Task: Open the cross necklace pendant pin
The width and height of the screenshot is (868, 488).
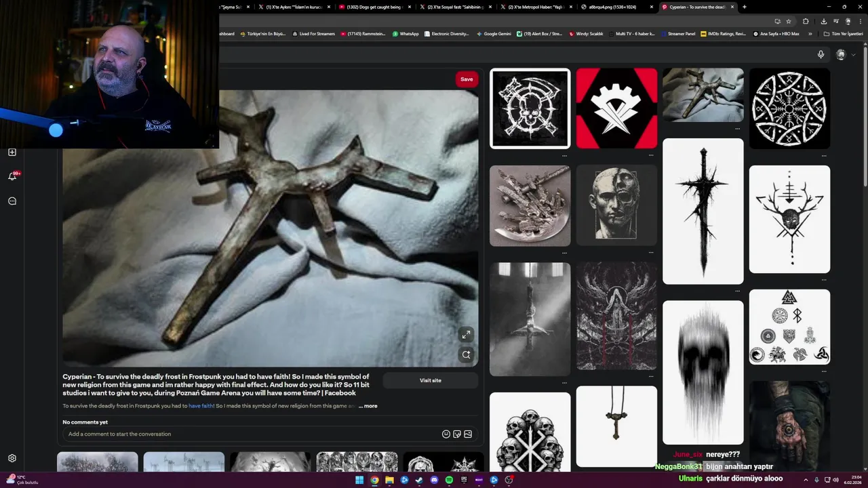Action: [x=616, y=426]
